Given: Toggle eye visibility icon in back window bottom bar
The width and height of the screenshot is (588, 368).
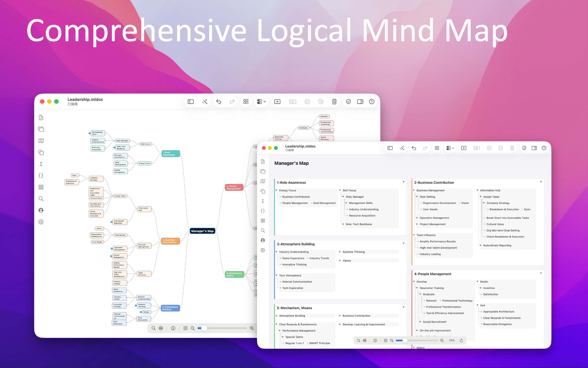Looking at the screenshot, I should (x=161, y=328).
